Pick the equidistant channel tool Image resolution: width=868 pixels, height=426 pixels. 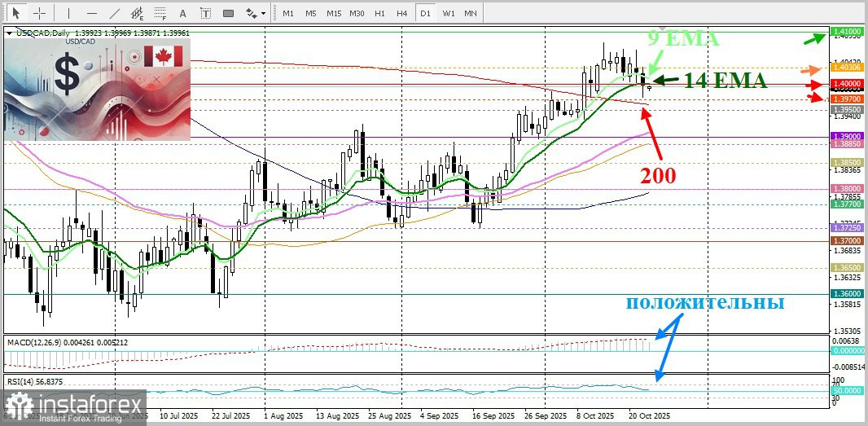click(x=137, y=12)
